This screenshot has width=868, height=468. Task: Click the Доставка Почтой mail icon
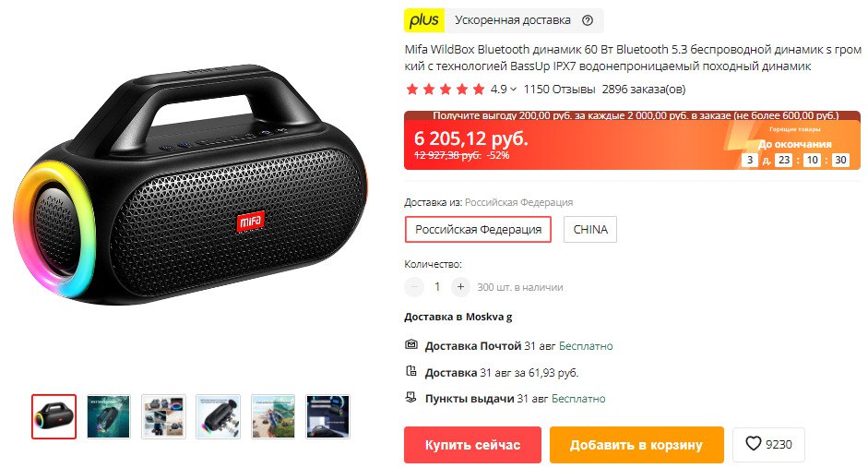(x=411, y=344)
